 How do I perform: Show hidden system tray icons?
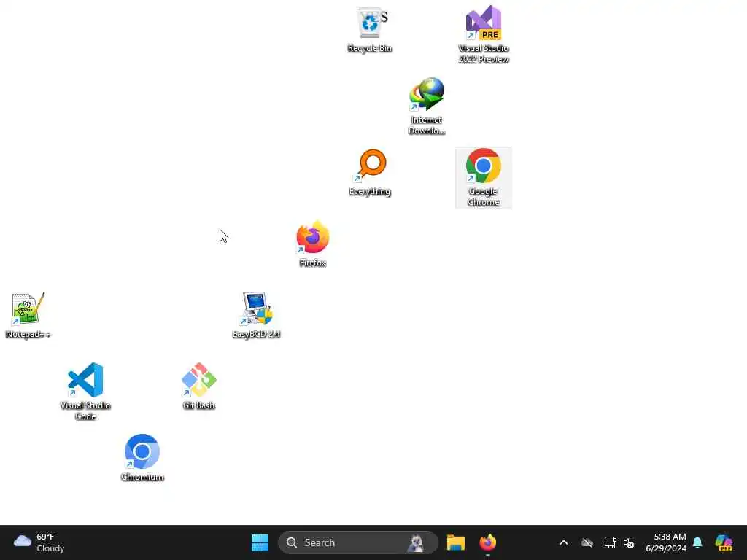[564, 542]
